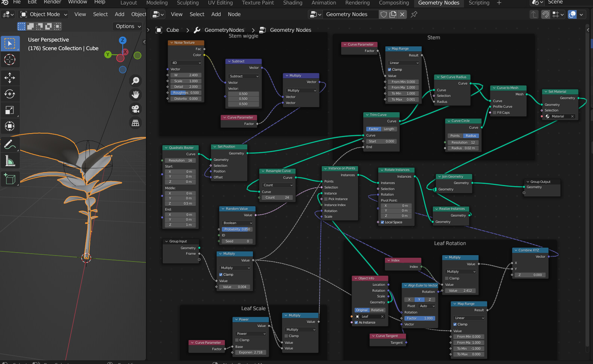Click Relative button in Object Info node
Viewport: 593px width, 364px height.
click(377, 310)
